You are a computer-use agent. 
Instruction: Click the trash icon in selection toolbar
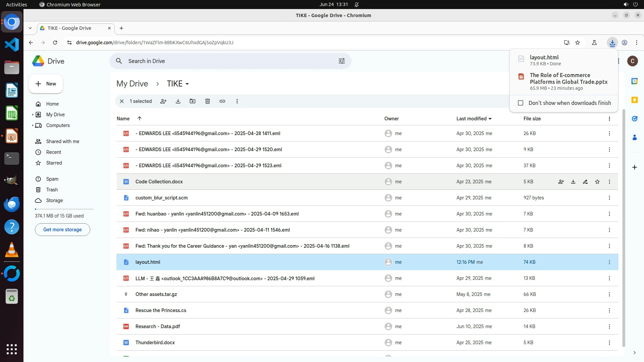(x=208, y=101)
